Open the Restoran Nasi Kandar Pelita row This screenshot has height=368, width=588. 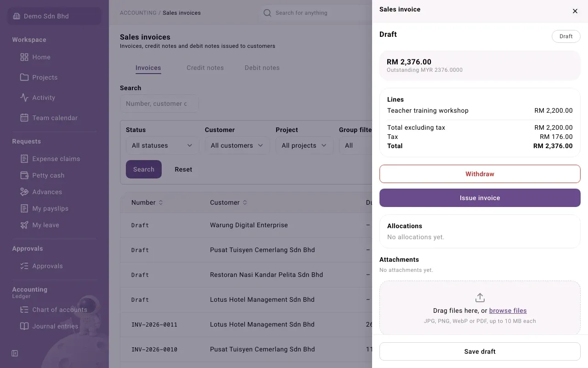tap(246, 275)
